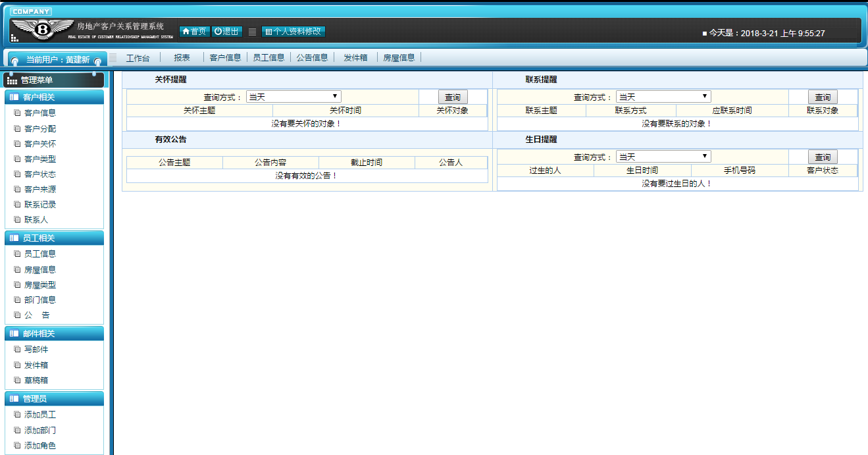Click 关怀时间 column header
The image size is (868, 455).
click(345, 111)
